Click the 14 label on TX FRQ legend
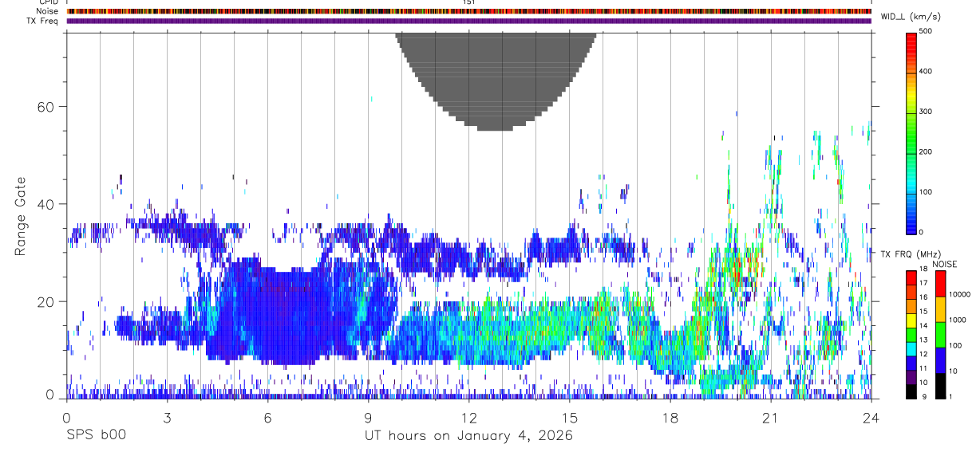This screenshot has width=980, height=452. 923,326
